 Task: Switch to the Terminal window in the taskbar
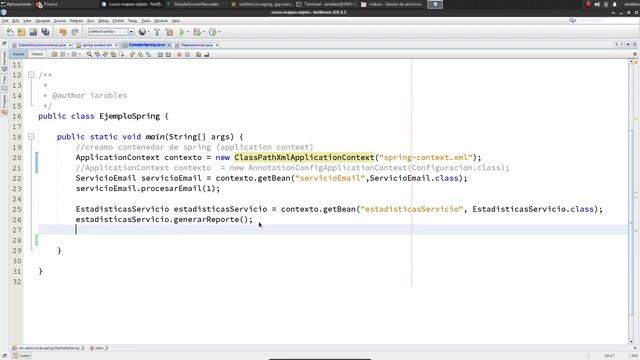[x=327, y=4]
